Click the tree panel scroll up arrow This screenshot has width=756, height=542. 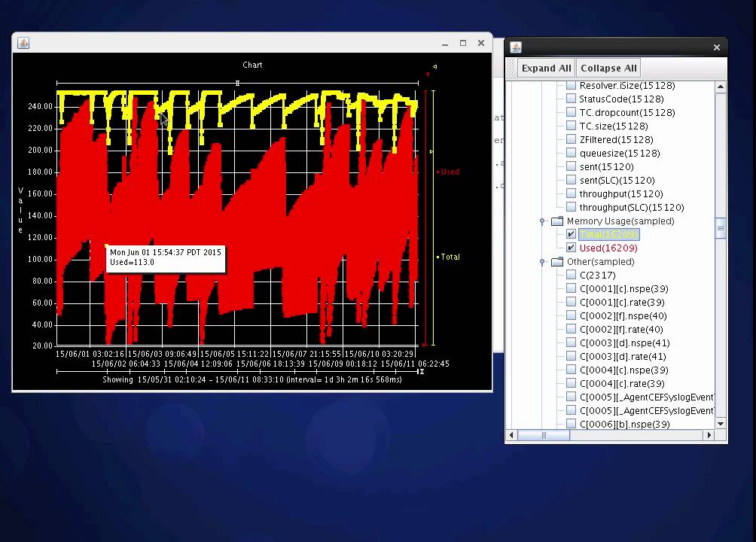[721, 87]
